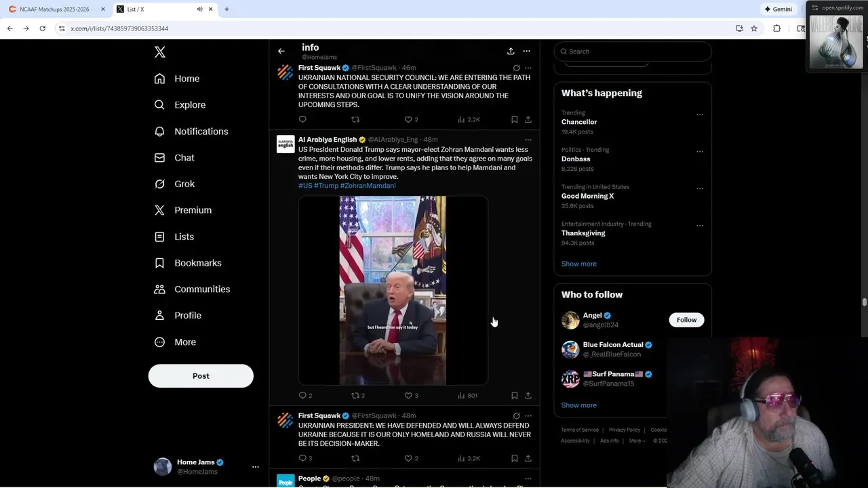Image resolution: width=868 pixels, height=488 pixels.
Task: Play the Trump Oval Office video
Action: pos(393,290)
